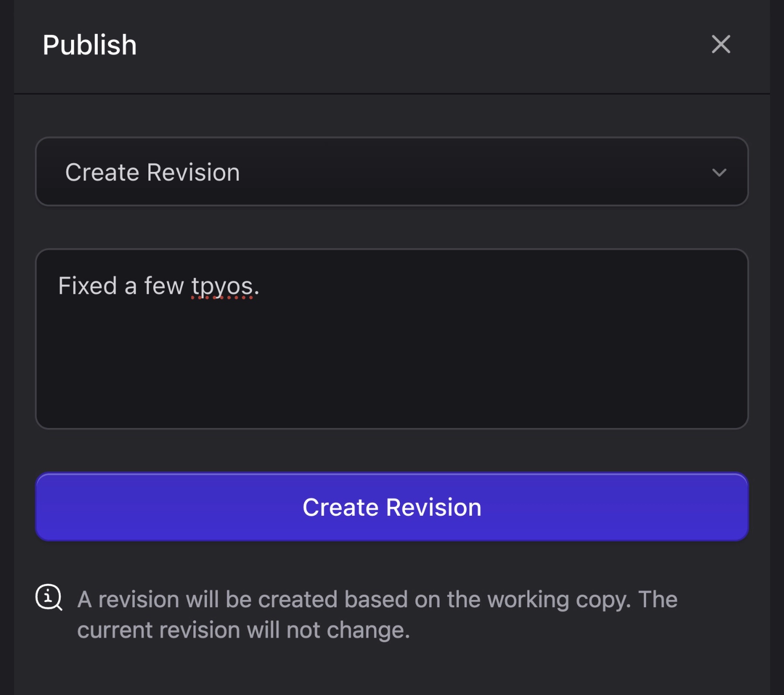Click the Create Revision dropdown label text
784x695 pixels.
(x=153, y=172)
